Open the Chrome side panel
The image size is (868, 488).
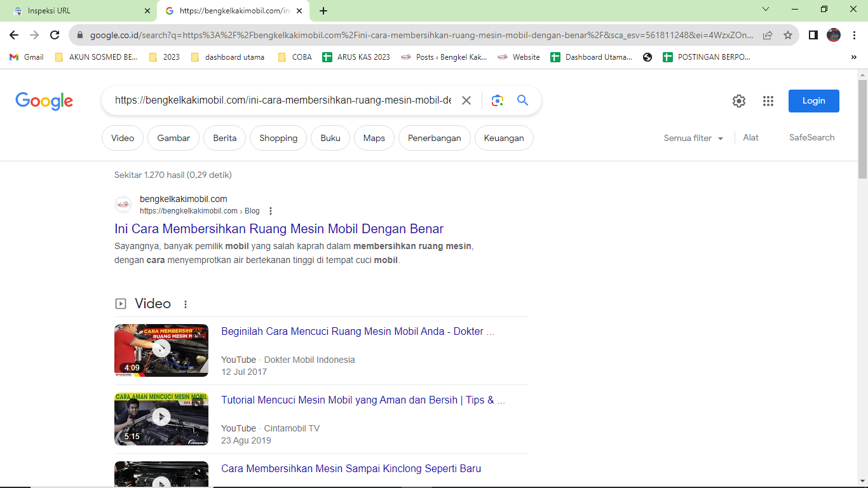[x=813, y=36]
